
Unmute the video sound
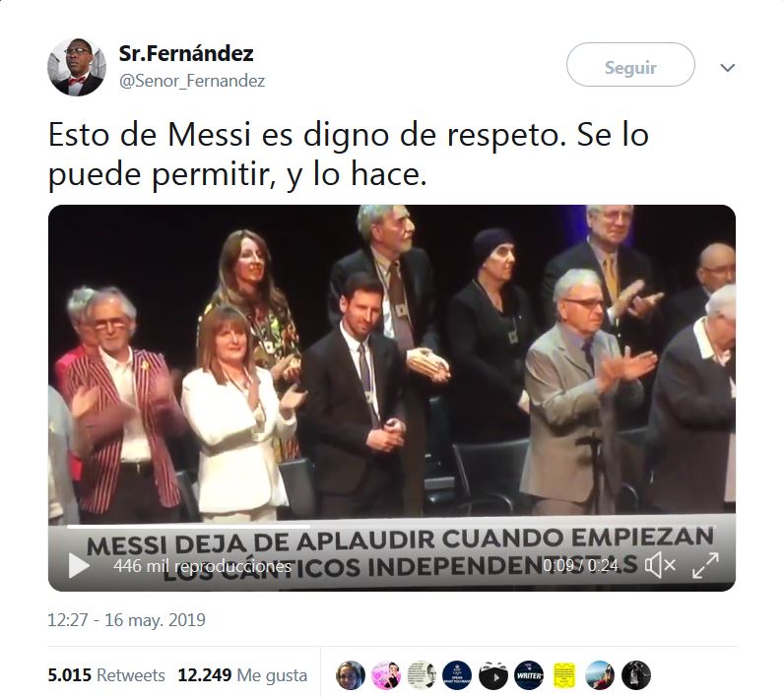tap(660, 566)
